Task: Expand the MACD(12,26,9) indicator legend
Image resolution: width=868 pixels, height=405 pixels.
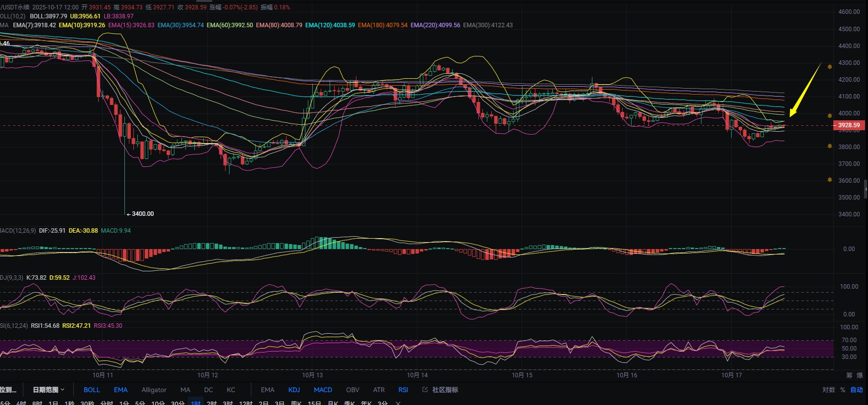Action: 18,231
